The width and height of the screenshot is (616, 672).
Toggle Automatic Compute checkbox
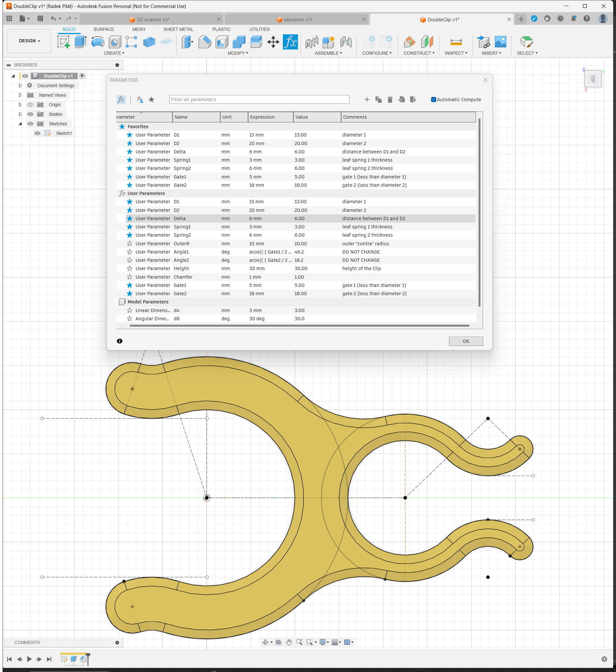(x=434, y=99)
